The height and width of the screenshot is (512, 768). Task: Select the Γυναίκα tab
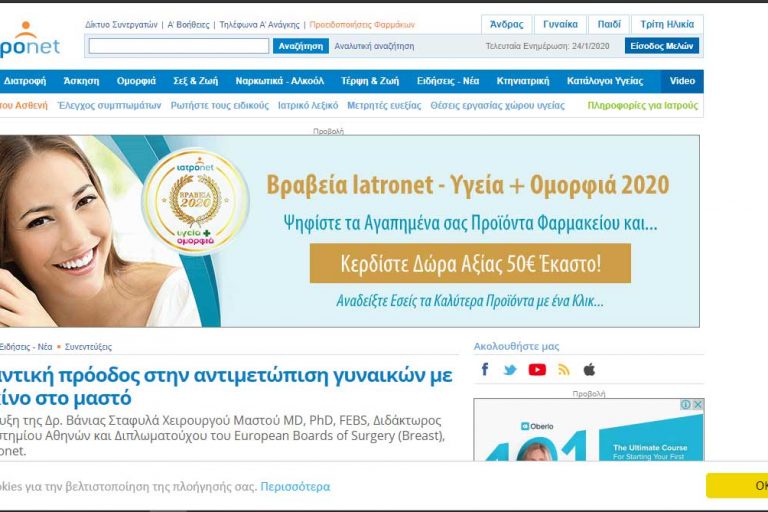tap(560, 24)
